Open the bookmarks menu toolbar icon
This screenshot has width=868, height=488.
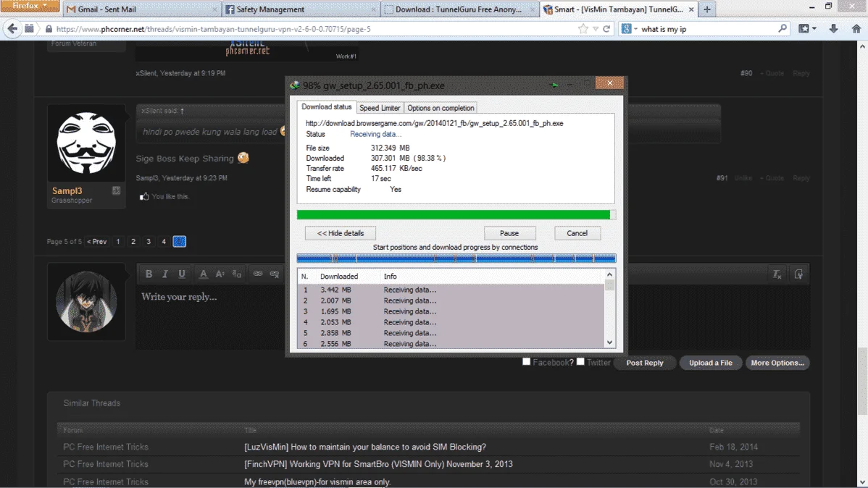click(804, 29)
